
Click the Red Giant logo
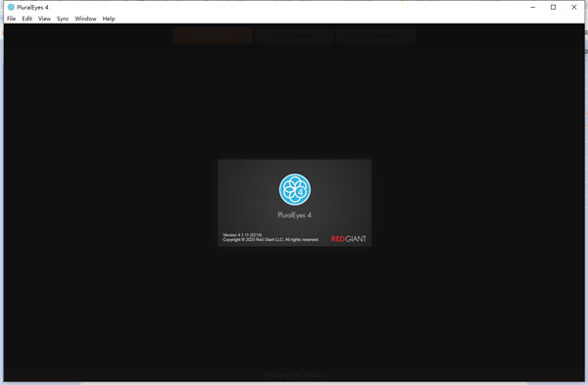pyautogui.click(x=348, y=239)
